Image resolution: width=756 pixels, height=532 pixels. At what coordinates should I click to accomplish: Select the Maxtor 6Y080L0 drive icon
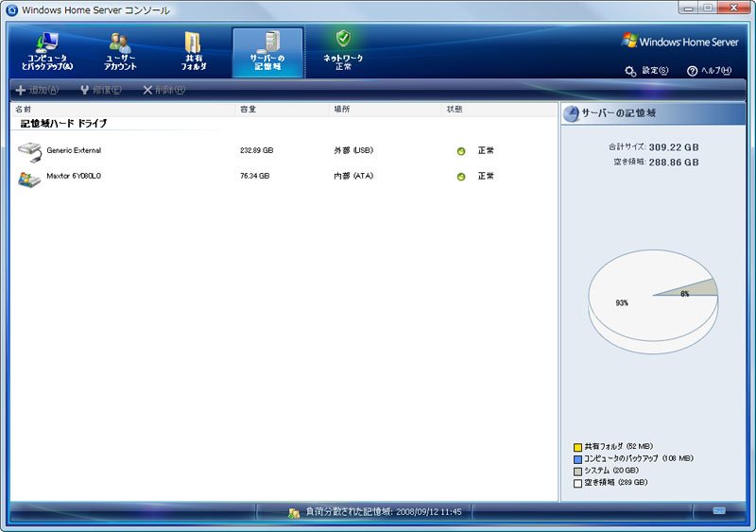(29, 179)
